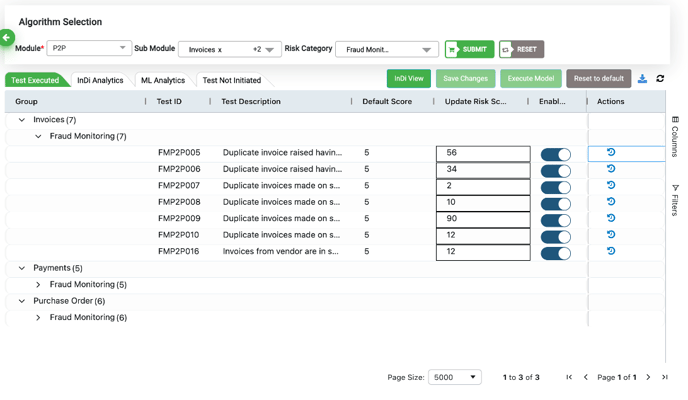Screen dimensions: 688x400
Task: Reset FMP2P005 row using action icon
Action: point(611,153)
